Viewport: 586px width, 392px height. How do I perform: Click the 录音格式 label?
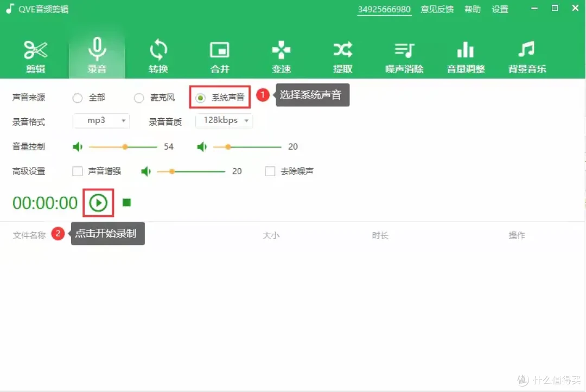[x=29, y=122]
